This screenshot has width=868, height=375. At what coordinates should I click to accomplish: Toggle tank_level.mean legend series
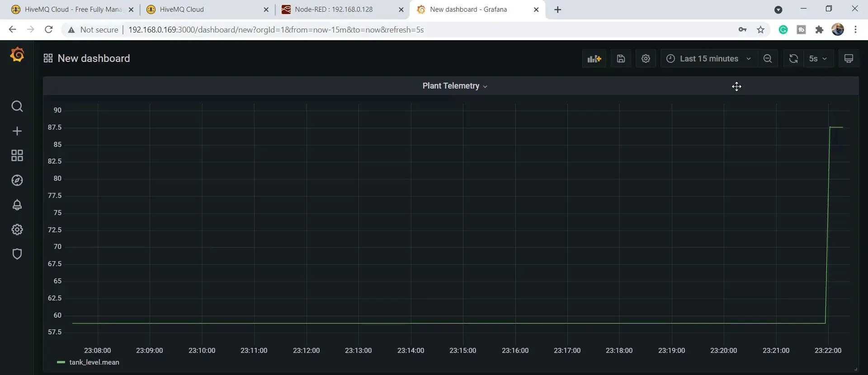pos(94,362)
